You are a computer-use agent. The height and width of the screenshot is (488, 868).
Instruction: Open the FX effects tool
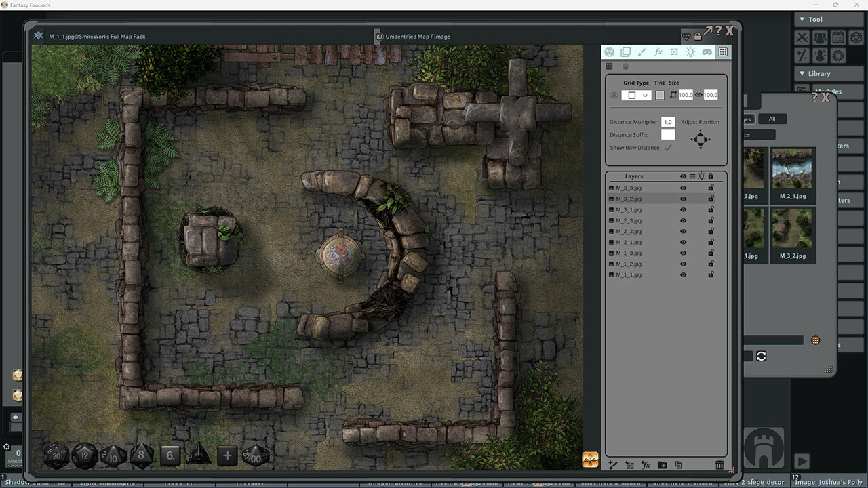pyautogui.click(x=658, y=52)
